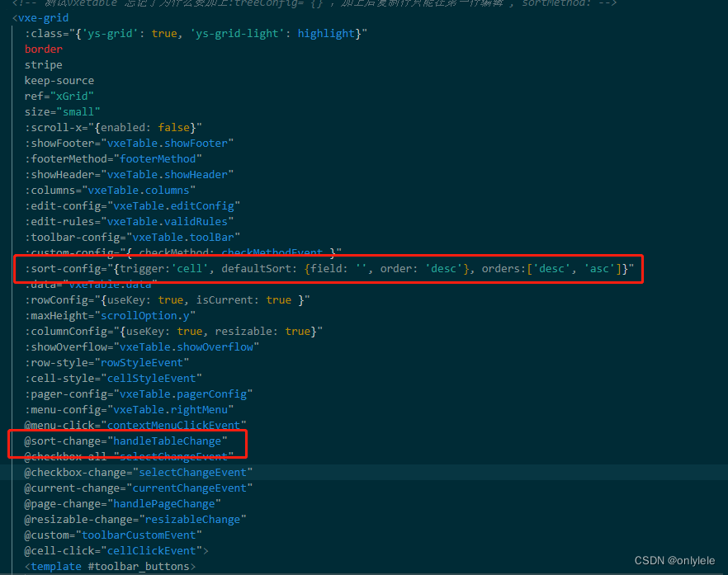Click the @menu-click contextMenuClickEvent handler
Screen dimensions: 728x575
click(173, 425)
